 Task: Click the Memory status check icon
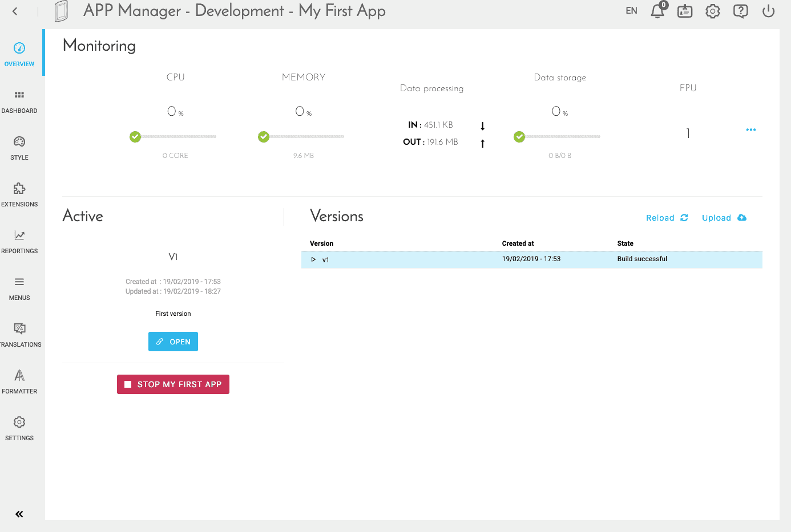pos(264,137)
